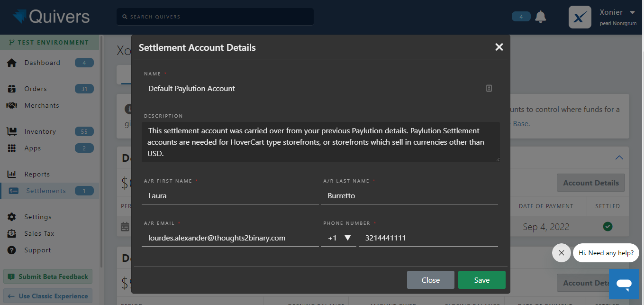Click the notification count badge 4
This screenshot has height=305, width=644.
[521, 17]
